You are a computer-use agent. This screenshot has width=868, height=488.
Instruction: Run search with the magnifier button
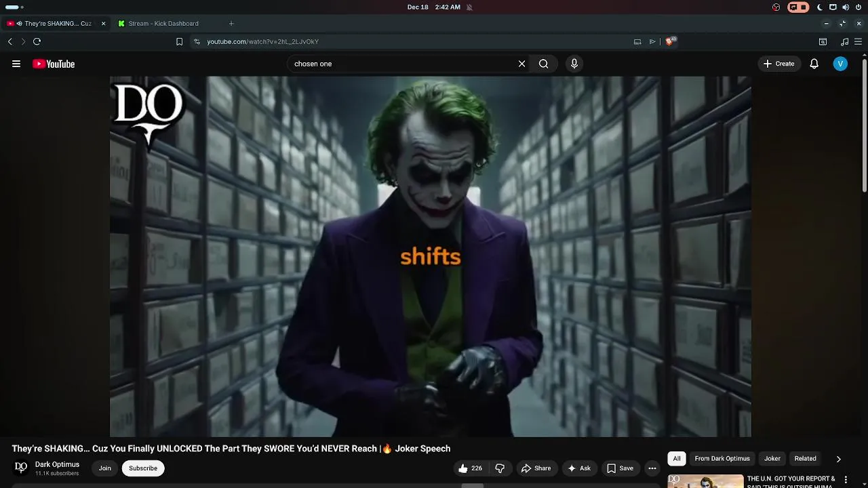point(544,64)
